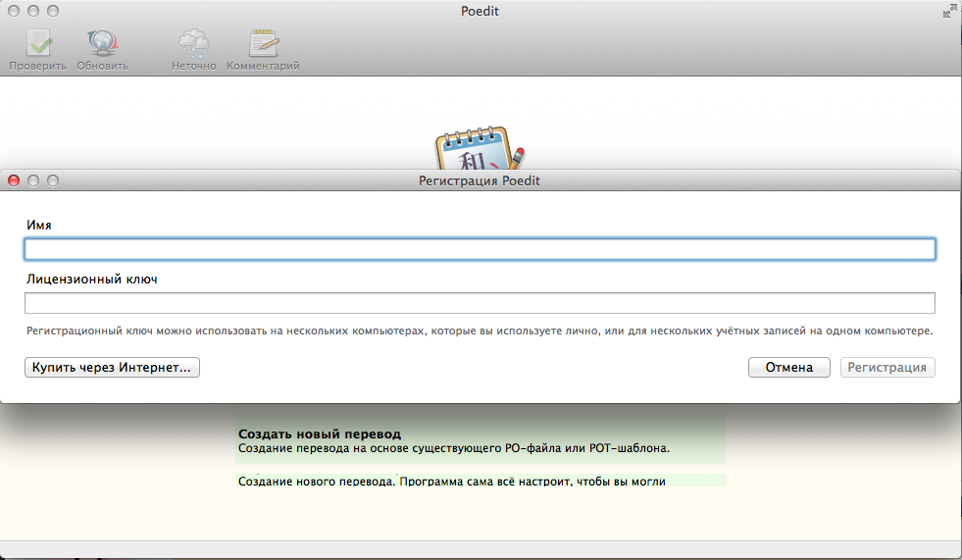Click the Регистрация Poedit dialog title
Screen dimensions: 962x560
click(x=480, y=180)
